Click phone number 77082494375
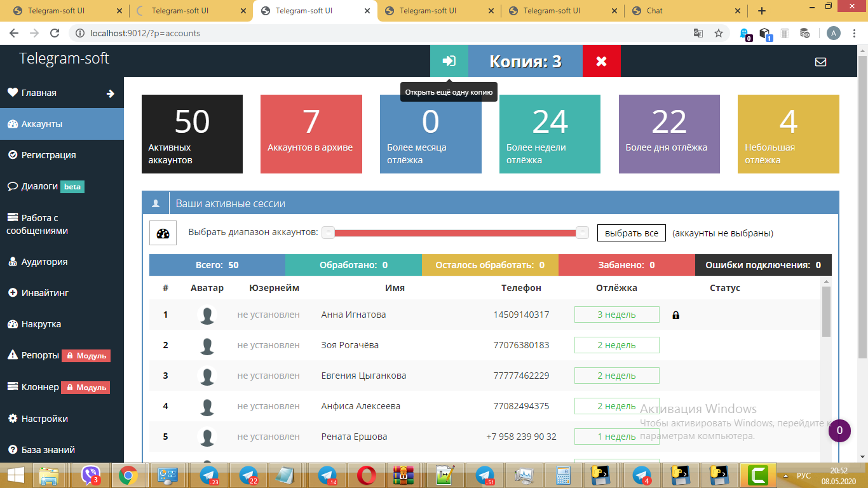This screenshot has width=868, height=488. [521, 406]
